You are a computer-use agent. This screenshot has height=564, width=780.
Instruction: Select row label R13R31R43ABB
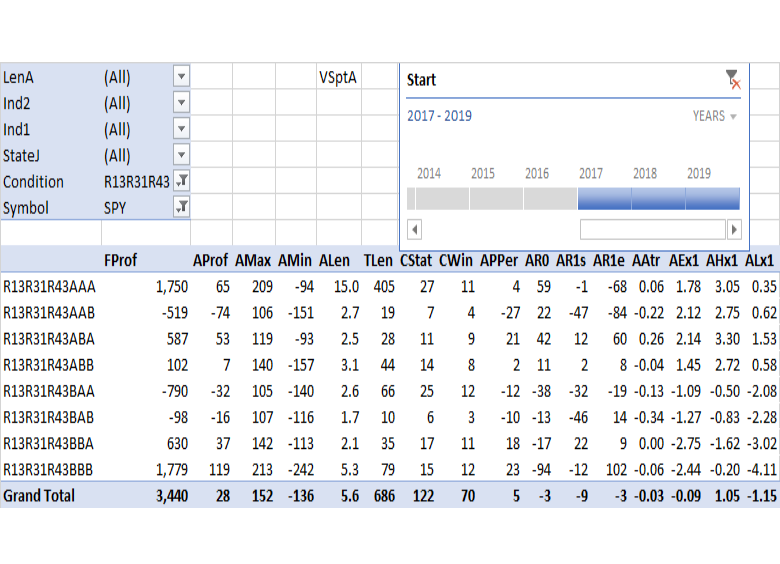[x=48, y=366]
